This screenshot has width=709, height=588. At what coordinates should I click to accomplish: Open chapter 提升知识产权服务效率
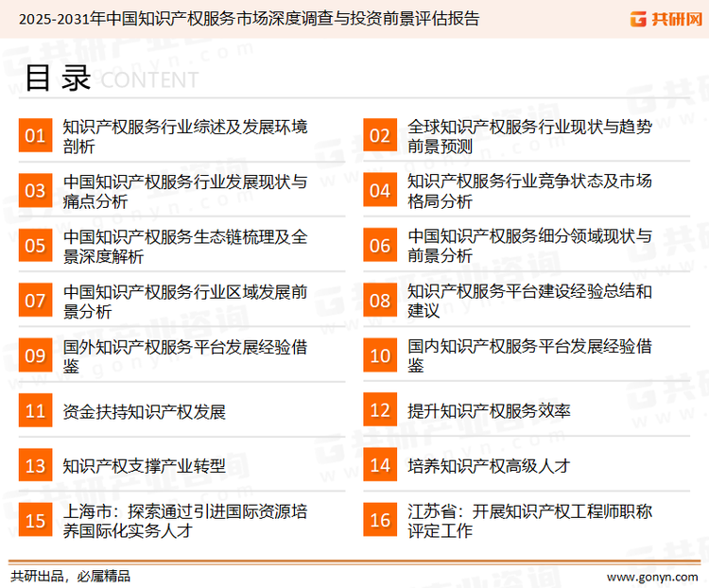489,410
